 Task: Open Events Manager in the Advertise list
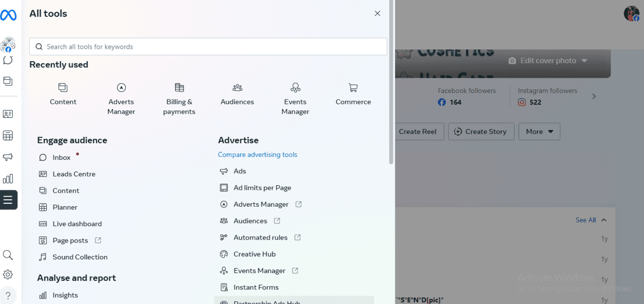259,271
